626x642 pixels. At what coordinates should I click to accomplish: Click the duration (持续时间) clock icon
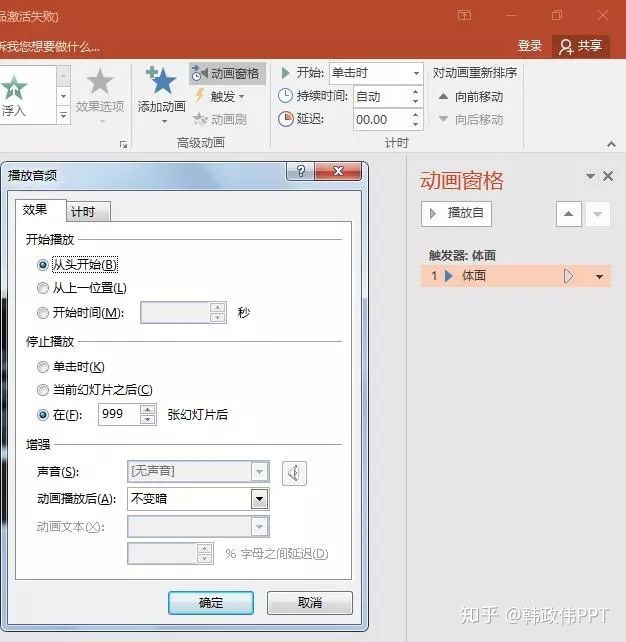(285, 96)
